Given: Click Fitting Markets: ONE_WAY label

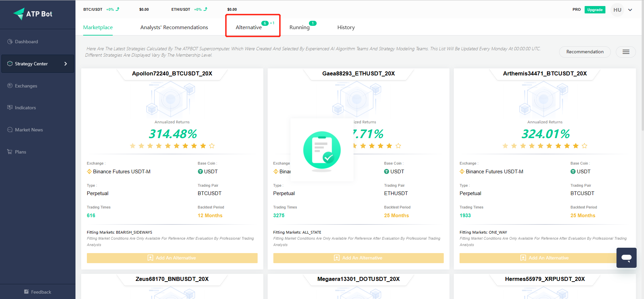Looking at the screenshot, I should pyautogui.click(x=483, y=232).
